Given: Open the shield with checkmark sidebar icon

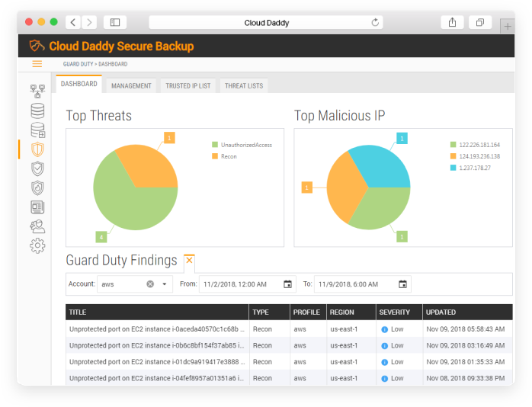Looking at the screenshot, I should [37, 168].
